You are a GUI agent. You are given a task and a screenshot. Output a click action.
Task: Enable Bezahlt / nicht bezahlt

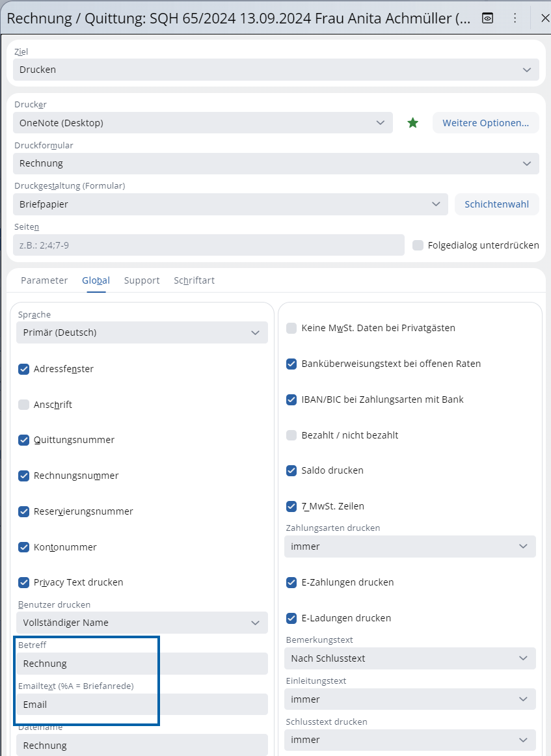[291, 435]
